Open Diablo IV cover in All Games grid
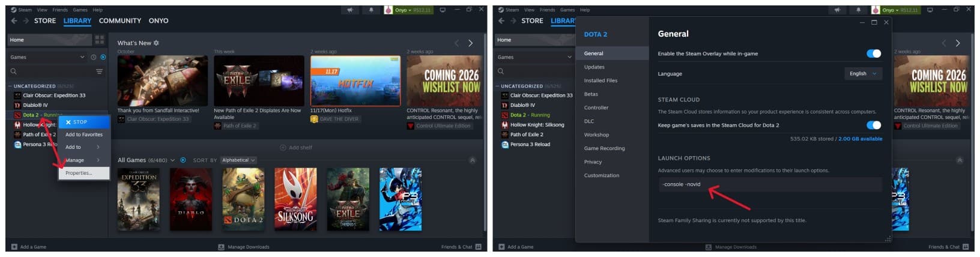The image size is (980, 257). click(x=191, y=199)
